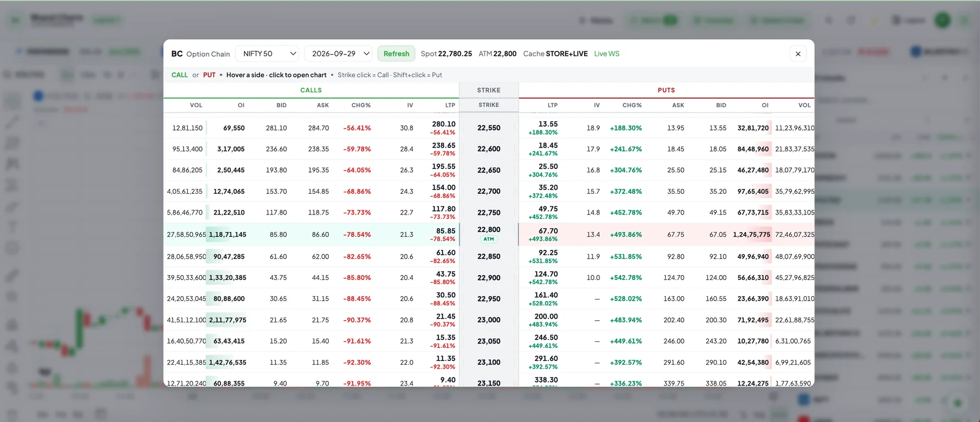Click the PUTS section header
Viewport: 980px width, 422px height.
click(x=666, y=90)
